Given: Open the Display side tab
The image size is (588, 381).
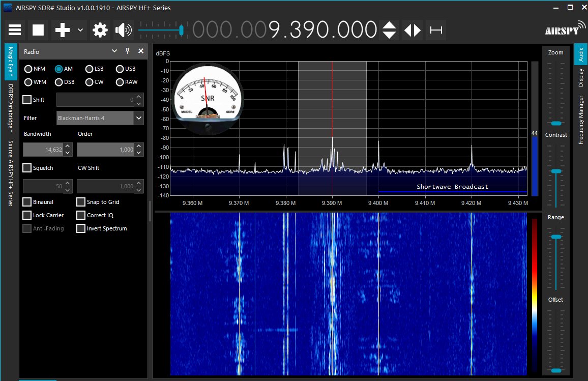Looking at the screenshot, I should pyautogui.click(x=580, y=78).
